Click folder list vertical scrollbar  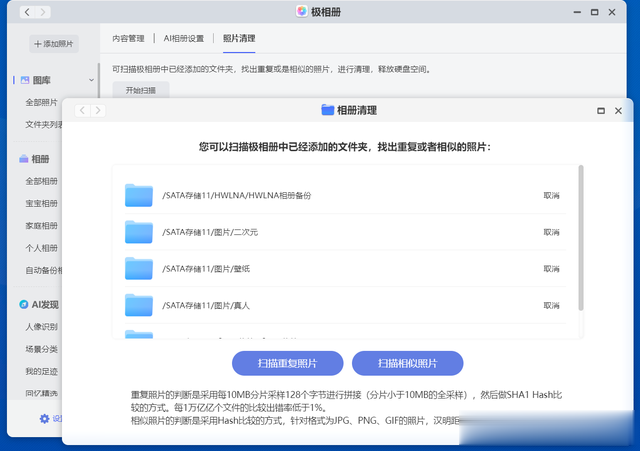coord(581,238)
